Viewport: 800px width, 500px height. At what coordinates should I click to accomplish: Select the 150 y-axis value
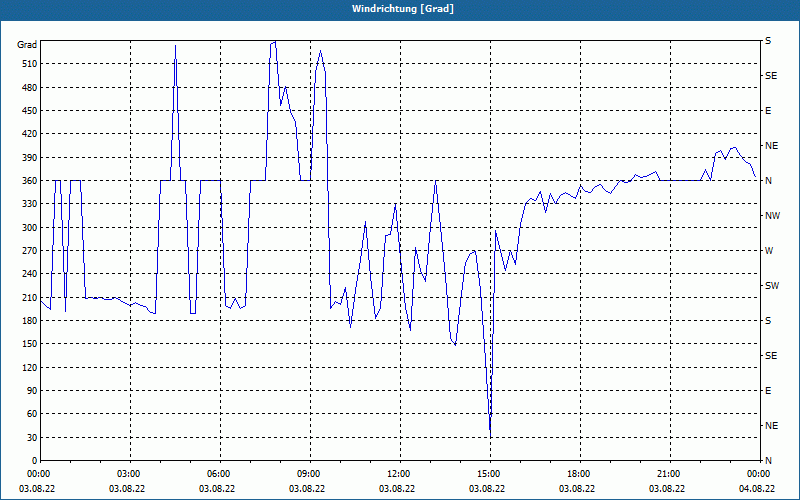click(29, 344)
